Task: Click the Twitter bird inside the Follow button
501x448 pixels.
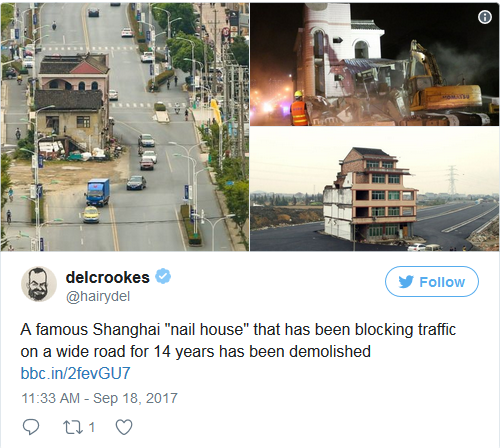Action: [406, 282]
